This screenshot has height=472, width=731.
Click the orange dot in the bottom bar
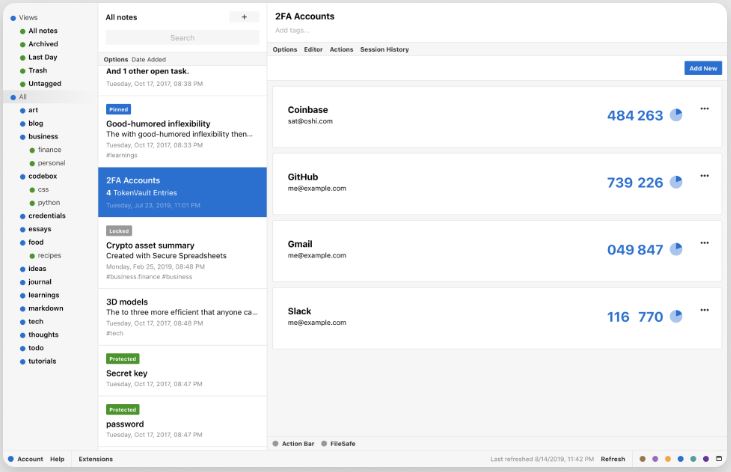click(668, 459)
